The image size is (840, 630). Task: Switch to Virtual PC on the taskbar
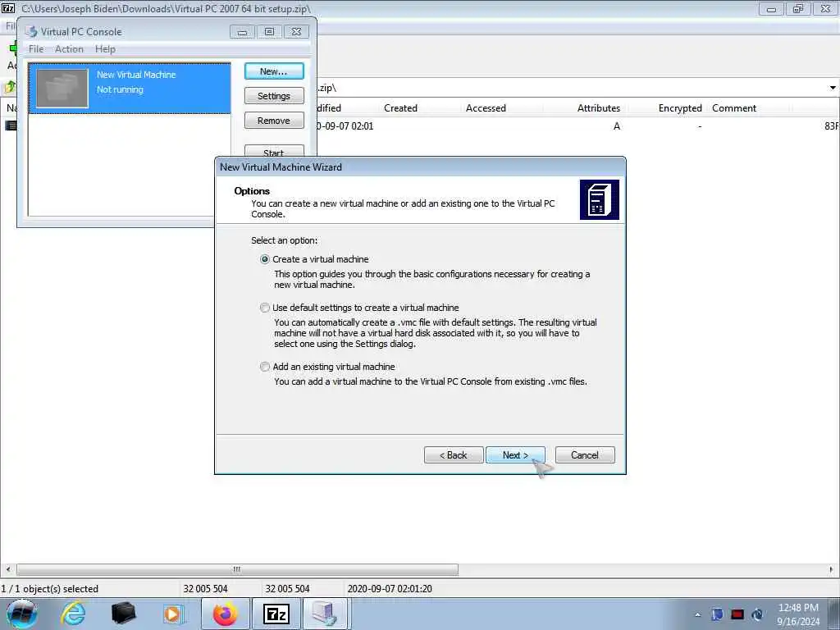tap(325, 614)
